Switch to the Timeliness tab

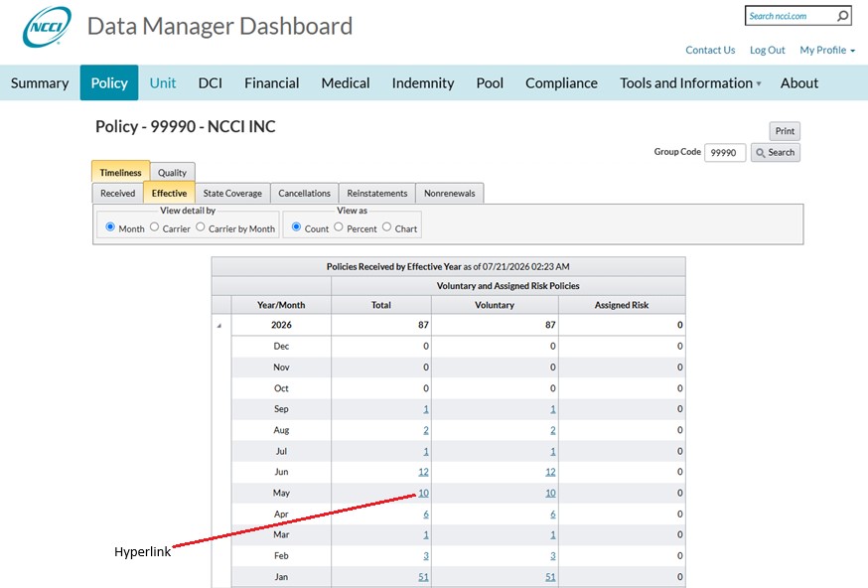click(x=121, y=172)
